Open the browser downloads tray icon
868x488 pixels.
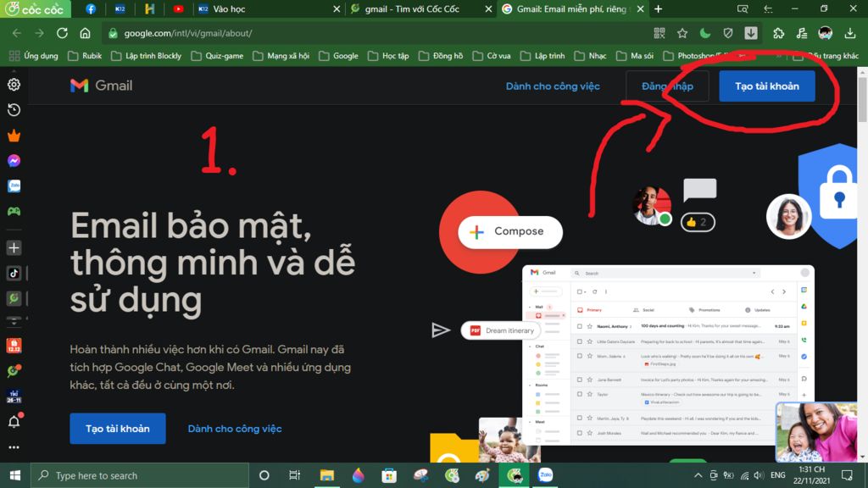[849, 33]
